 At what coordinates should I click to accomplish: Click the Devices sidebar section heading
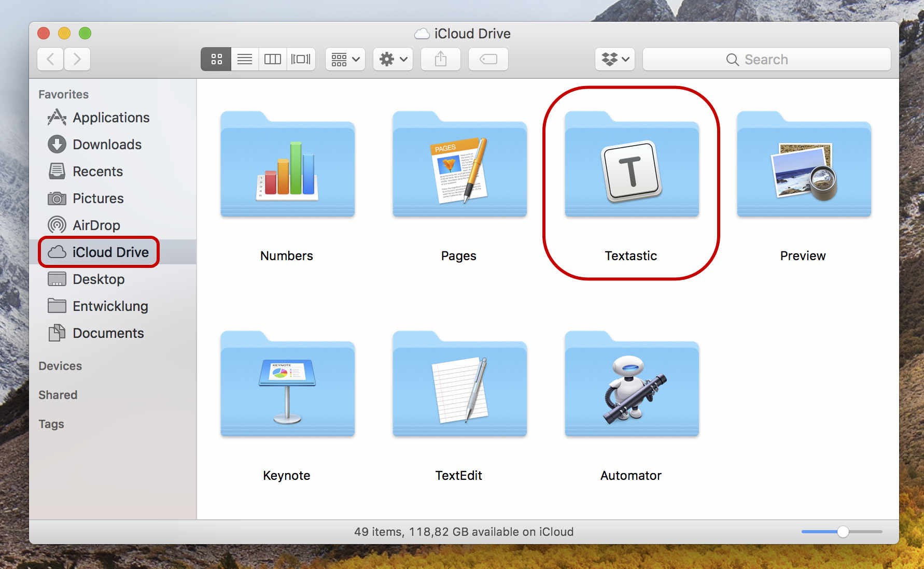pos(60,366)
